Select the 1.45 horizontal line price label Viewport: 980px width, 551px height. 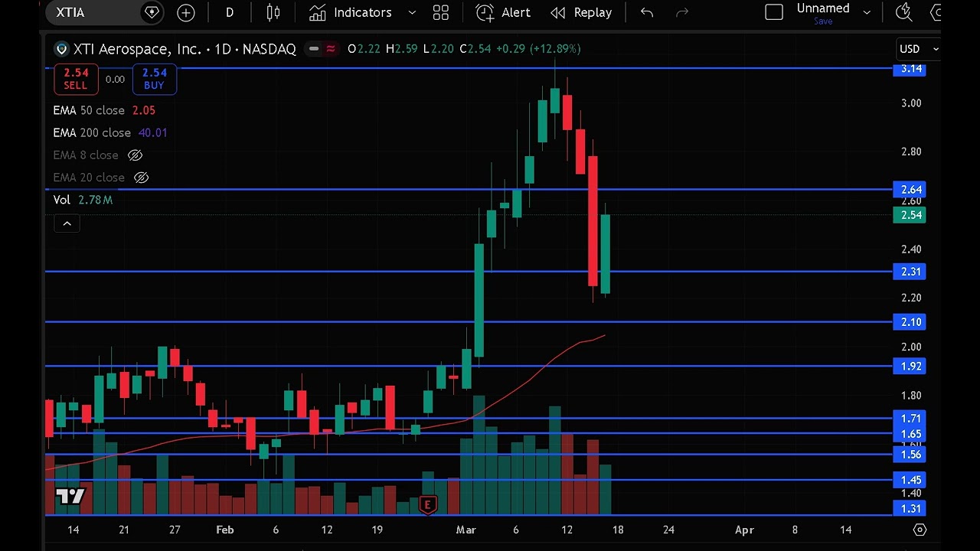[x=911, y=481]
